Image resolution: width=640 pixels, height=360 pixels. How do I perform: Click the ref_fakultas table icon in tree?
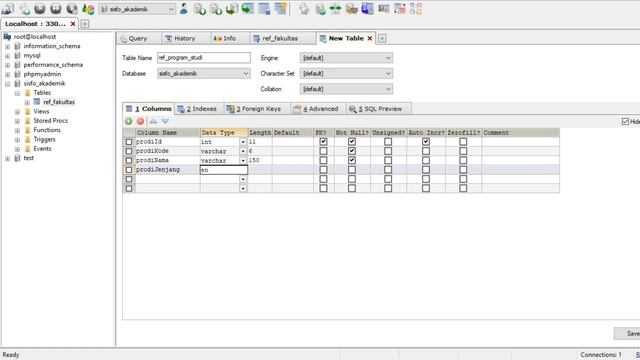point(37,102)
